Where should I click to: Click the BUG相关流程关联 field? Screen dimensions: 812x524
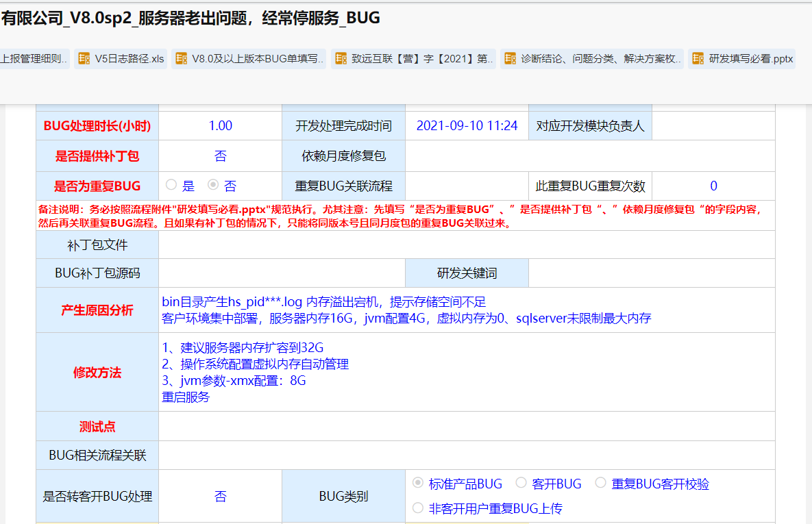466,455
